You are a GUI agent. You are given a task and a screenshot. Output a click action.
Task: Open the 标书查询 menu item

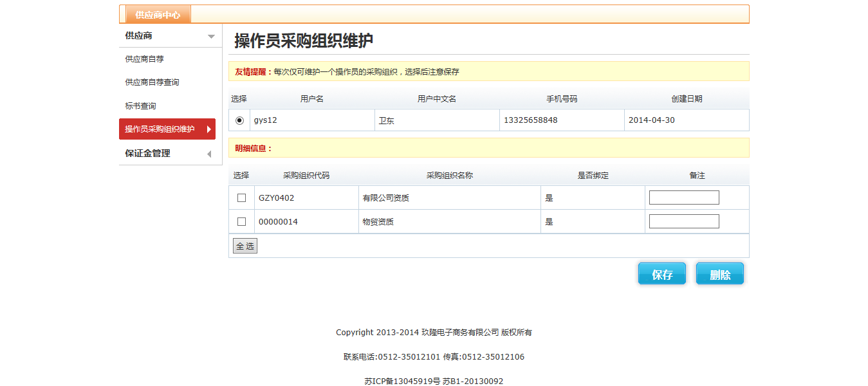tap(141, 106)
